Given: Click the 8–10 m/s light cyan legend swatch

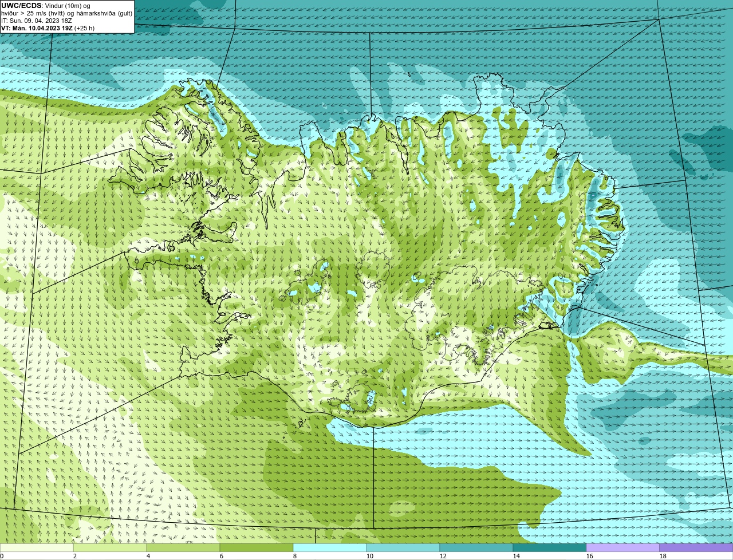Looking at the screenshot, I should click(330, 547).
